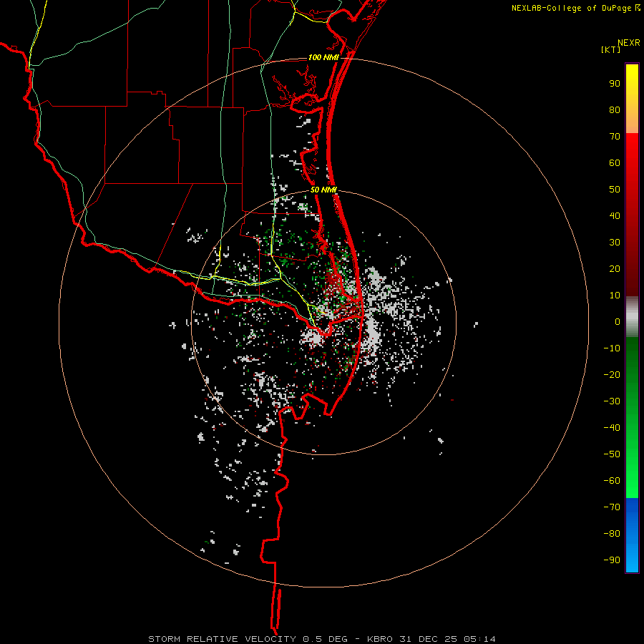Click the 40 value on velocity scale
The height and width of the screenshot is (644, 644).
615,216
